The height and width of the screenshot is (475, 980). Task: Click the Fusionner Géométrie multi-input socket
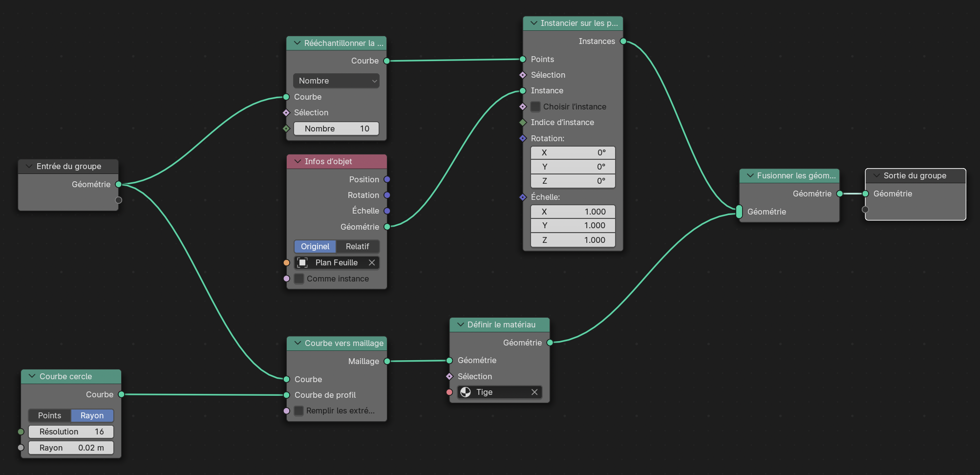pyautogui.click(x=739, y=212)
